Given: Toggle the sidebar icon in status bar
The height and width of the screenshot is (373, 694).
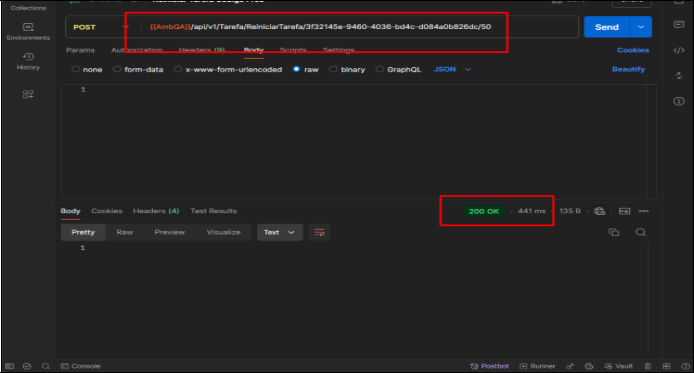Looking at the screenshot, I should click(x=9, y=366).
